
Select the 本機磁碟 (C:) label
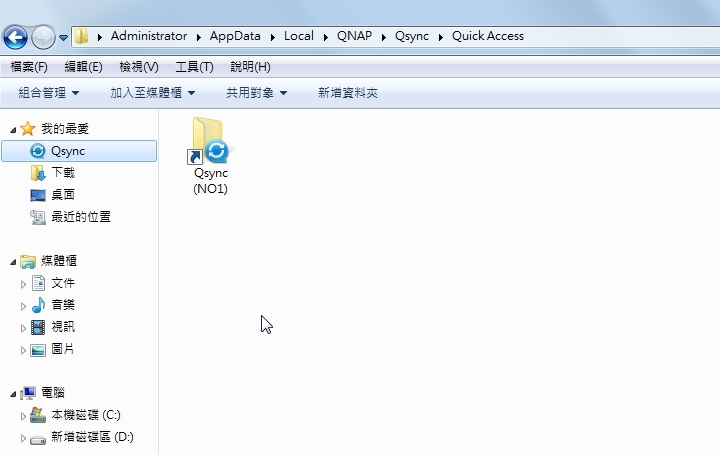click(86, 415)
